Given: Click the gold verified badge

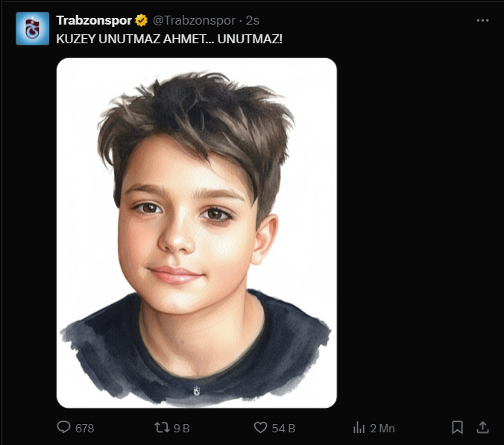Looking at the screenshot, I should click(141, 20).
